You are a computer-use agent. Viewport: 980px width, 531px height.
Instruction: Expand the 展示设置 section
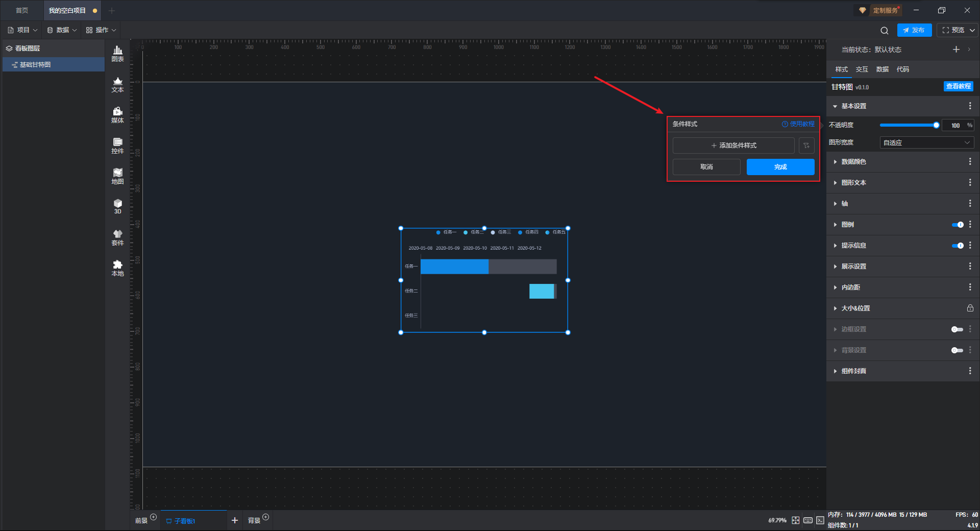[835, 267]
